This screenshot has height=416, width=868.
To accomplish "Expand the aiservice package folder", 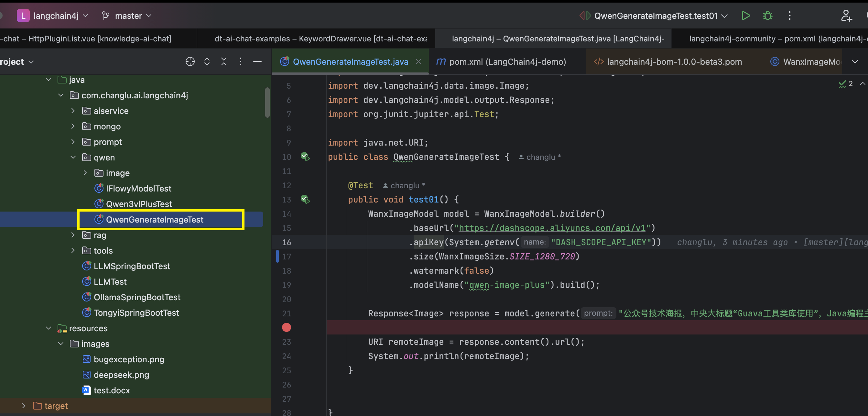I will [x=73, y=111].
